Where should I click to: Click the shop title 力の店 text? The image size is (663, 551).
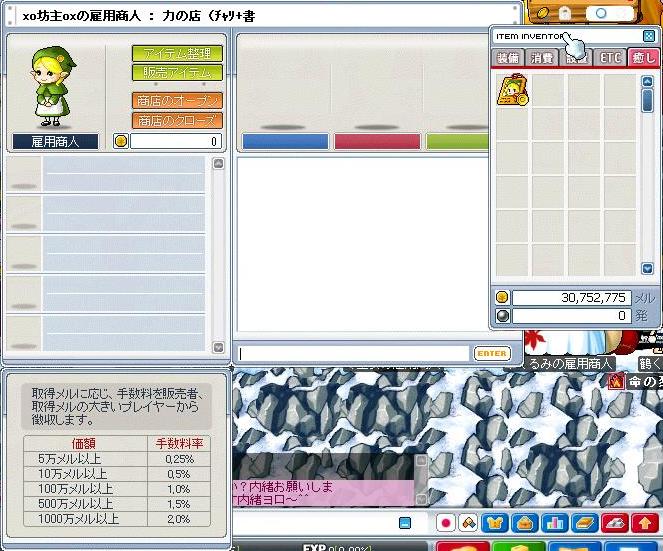click(184, 16)
